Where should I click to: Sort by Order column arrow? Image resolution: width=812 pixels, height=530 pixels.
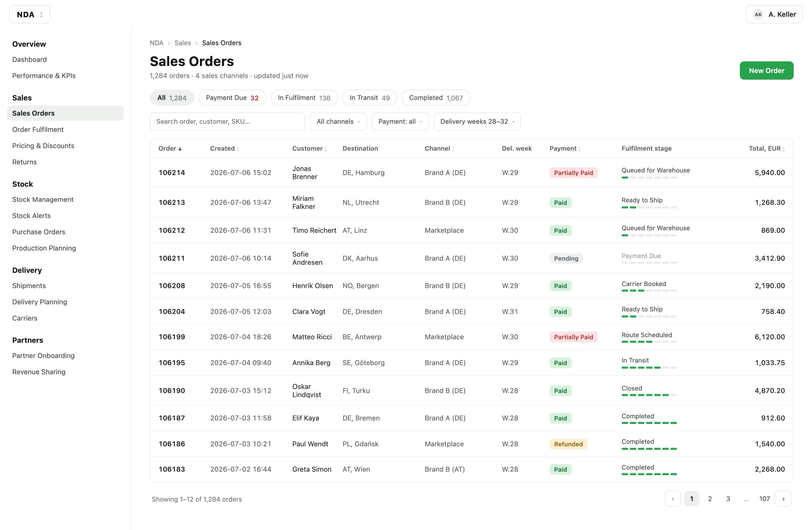pyautogui.click(x=180, y=149)
